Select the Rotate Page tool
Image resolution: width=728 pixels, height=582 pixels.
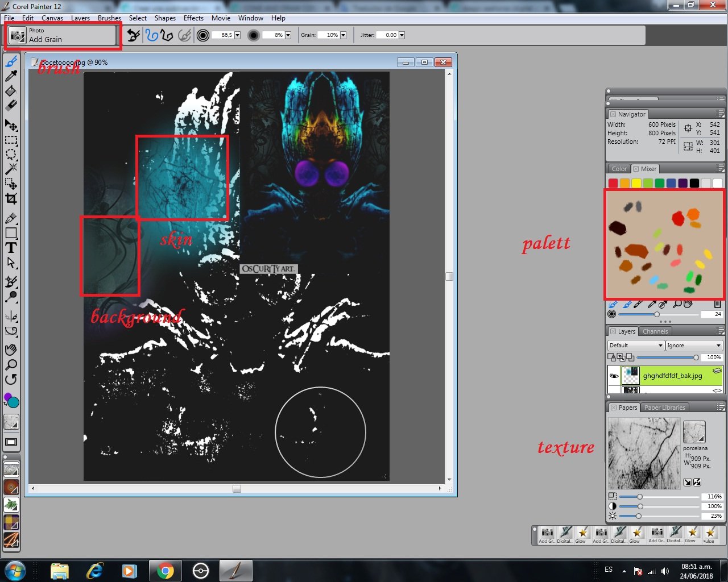pos(11,379)
